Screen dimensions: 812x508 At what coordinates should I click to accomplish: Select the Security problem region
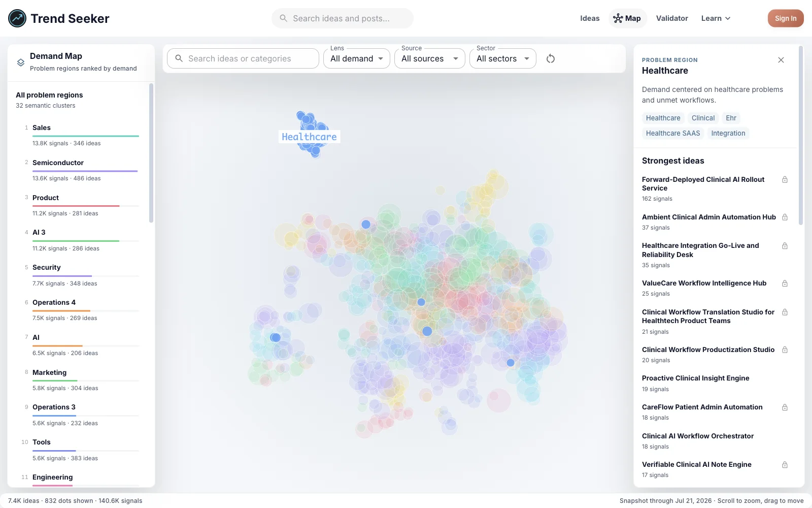[81, 275]
